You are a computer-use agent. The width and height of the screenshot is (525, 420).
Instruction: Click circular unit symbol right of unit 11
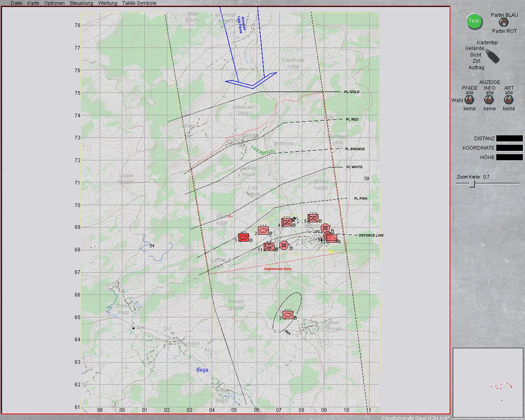pos(284,245)
